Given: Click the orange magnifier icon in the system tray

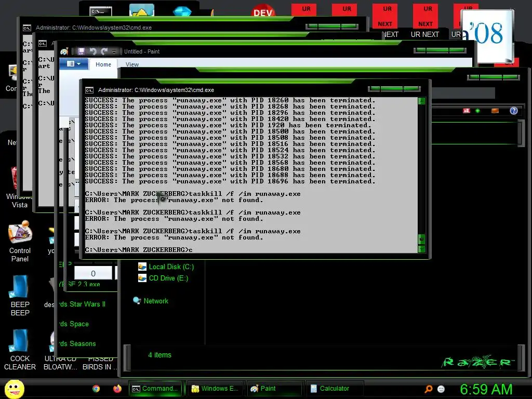Looking at the screenshot, I should click(x=429, y=389).
